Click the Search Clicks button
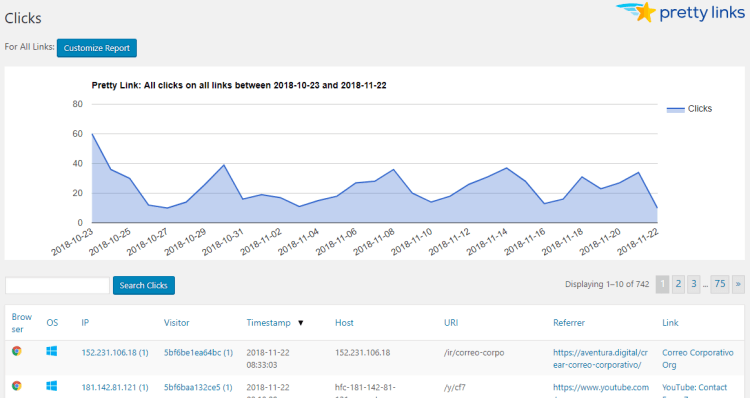 143,285
